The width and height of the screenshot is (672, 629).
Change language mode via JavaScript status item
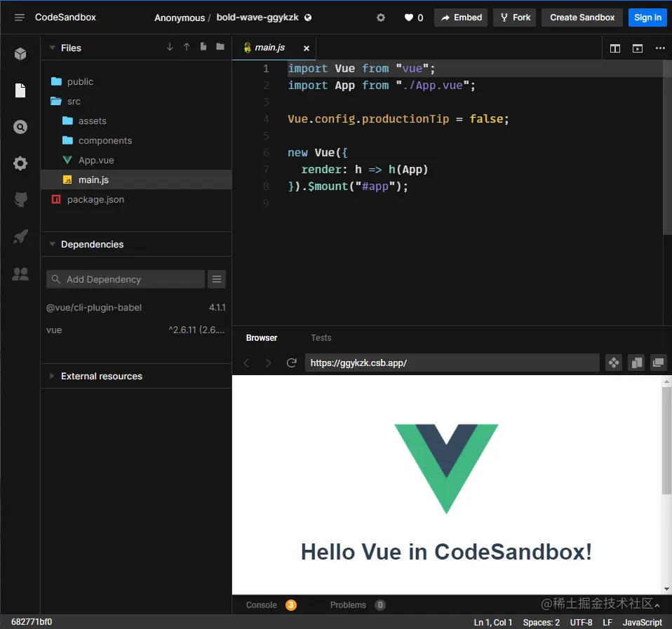click(642, 622)
